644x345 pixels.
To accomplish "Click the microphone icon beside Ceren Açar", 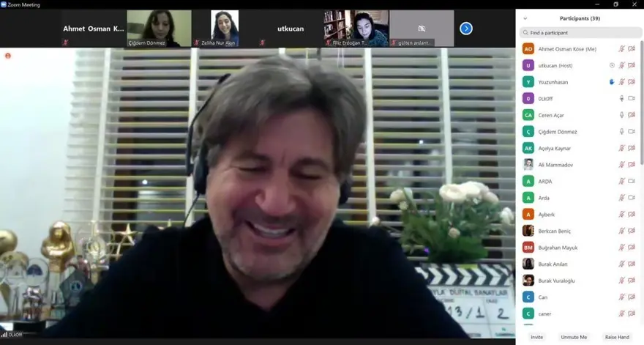I will (621, 115).
